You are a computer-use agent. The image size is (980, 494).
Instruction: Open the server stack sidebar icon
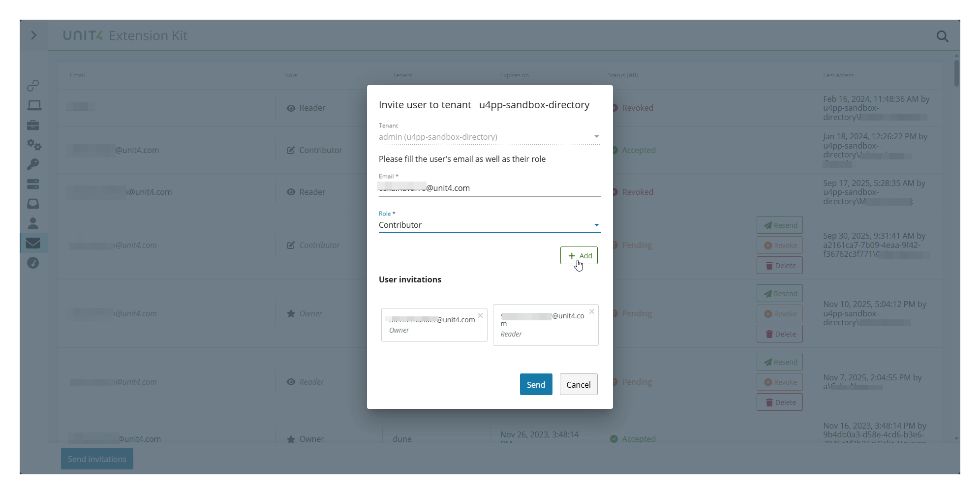tap(33, 184)
